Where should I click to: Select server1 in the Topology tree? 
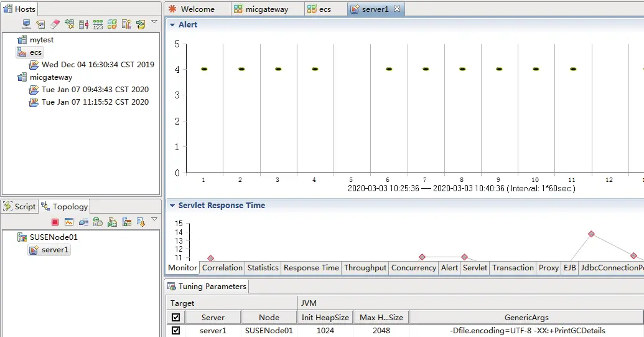click(55, 250)
